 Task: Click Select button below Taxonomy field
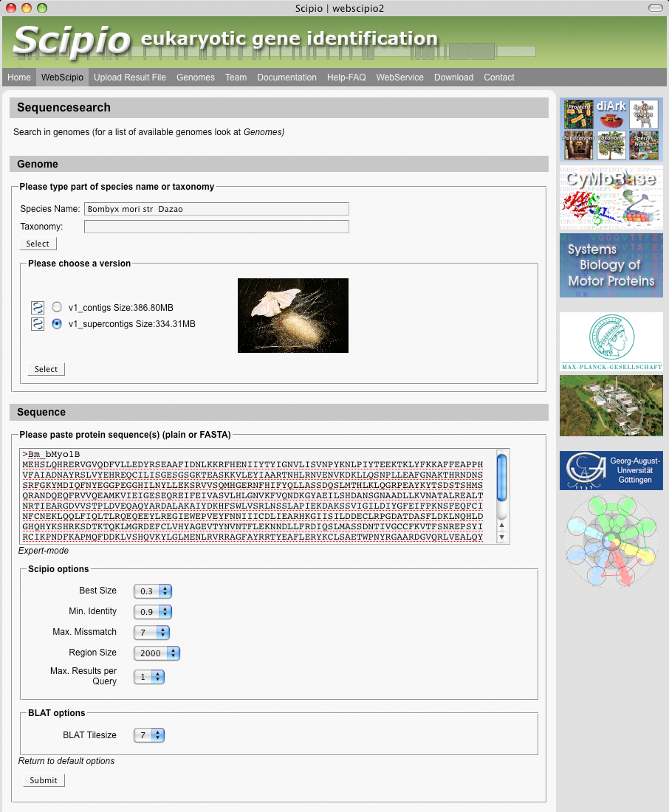38,244
